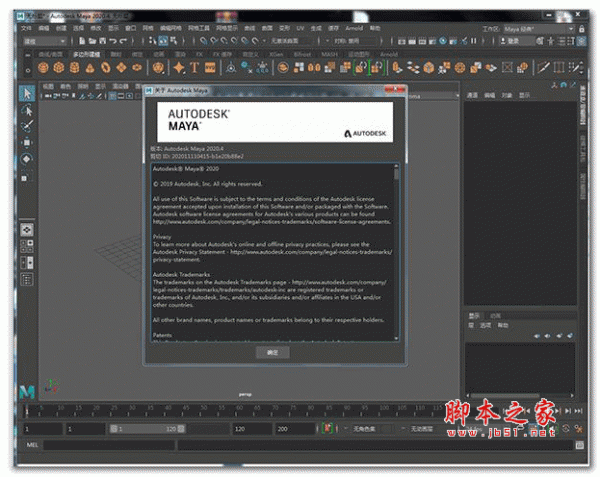Image resolution: width=600 pixels, height=477 pixels.
Task: Open the live surface dropdown field
Action: (294, 41)
